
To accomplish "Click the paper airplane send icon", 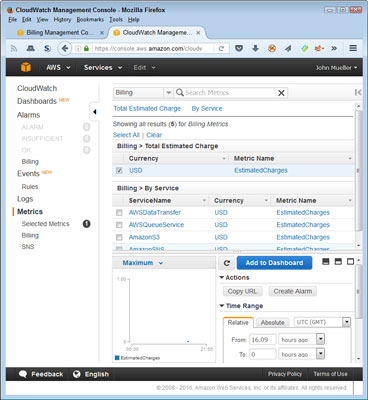I will (288, 49).
